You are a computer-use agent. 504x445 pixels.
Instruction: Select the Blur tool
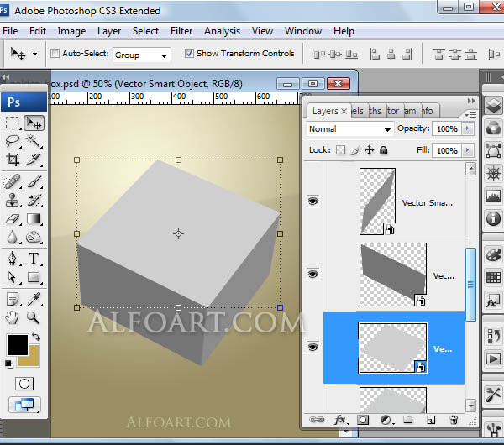[13, 238]
